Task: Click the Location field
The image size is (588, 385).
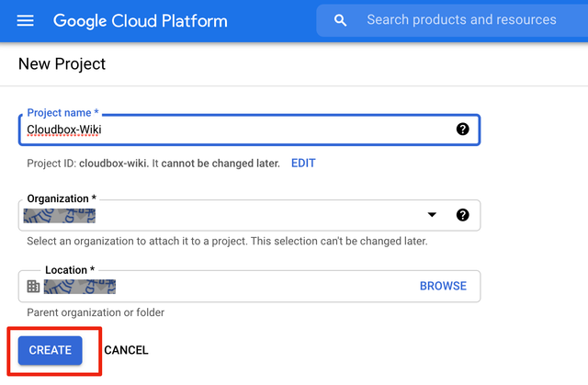Action: [249, 287]
